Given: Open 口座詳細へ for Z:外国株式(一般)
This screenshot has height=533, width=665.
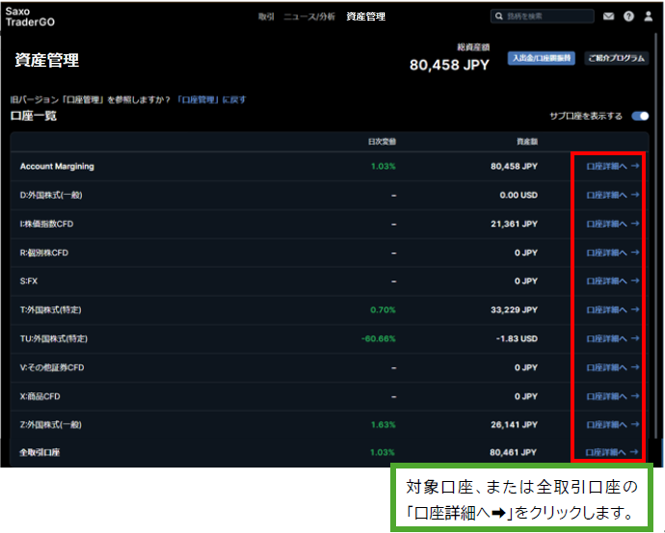Looking at the screenshot, I should pyautogui.click(x=612, y=424).
